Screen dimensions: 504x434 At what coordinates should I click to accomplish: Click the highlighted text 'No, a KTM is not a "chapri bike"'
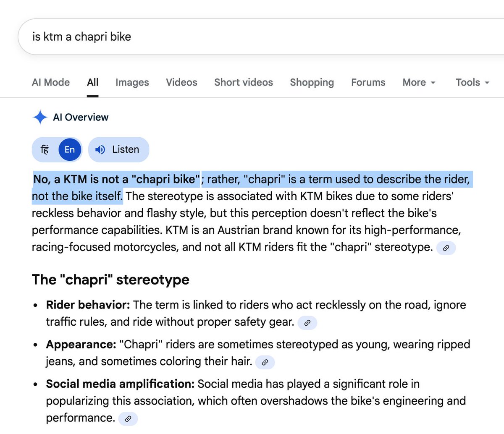[x=117, y=179]
